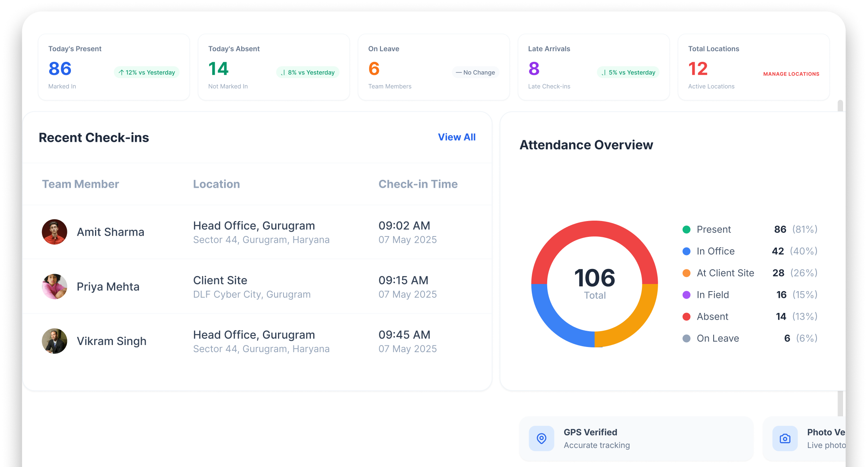This screenshot has height=467, width=868.
Task: Click the orange At Client Site legend dot
Action: (687, 273)
